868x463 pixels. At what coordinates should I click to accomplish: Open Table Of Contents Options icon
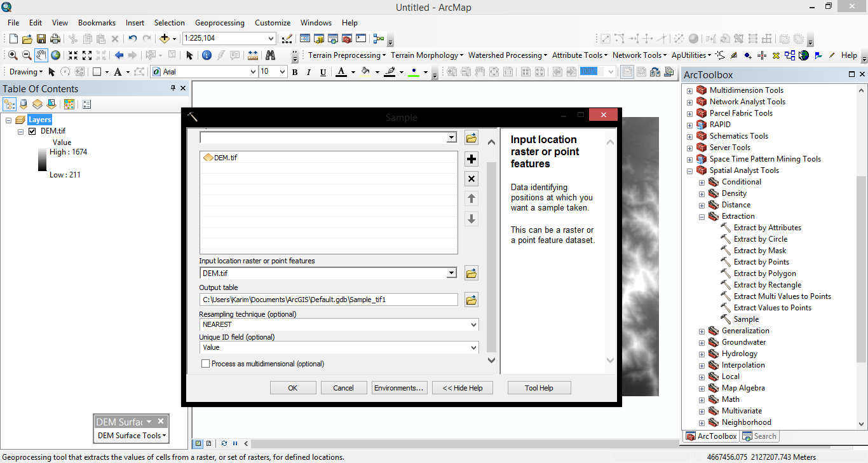(87, 104)
